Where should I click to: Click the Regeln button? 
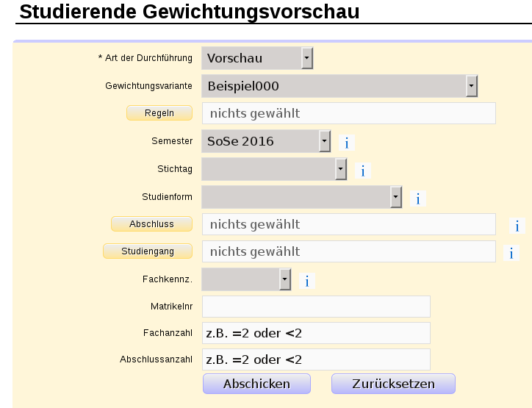(x=159, y=113)
